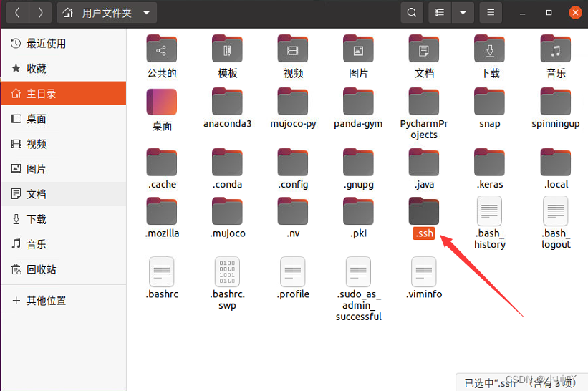Select the 视频 folder icon in the grid
588x391 pixels.
pyautogui.click(x=293, y=49)
